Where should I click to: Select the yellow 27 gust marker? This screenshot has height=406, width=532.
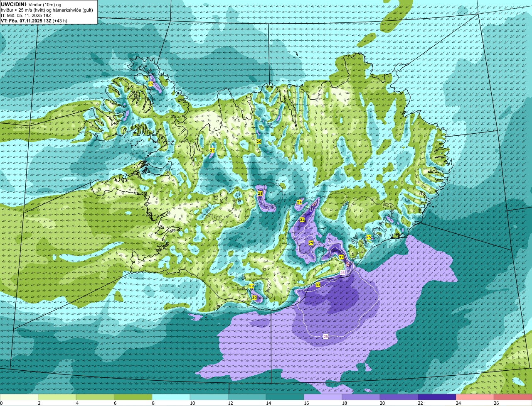(x=212, y=150)
